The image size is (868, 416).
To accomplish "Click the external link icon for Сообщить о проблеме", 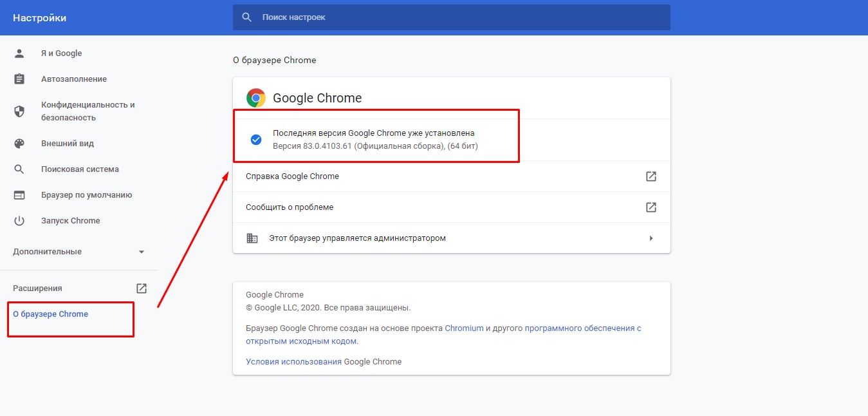I will 651,207.
